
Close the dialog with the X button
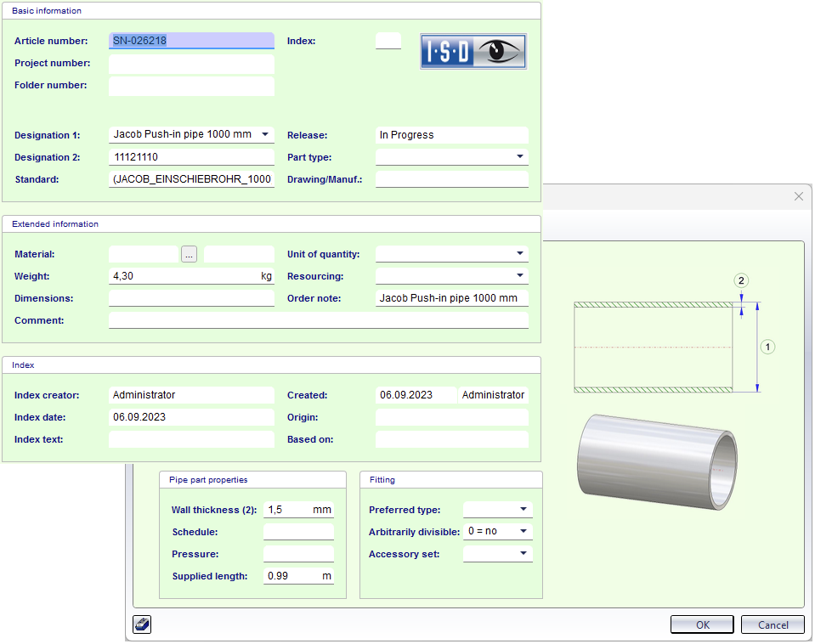[x=799, y=196]
